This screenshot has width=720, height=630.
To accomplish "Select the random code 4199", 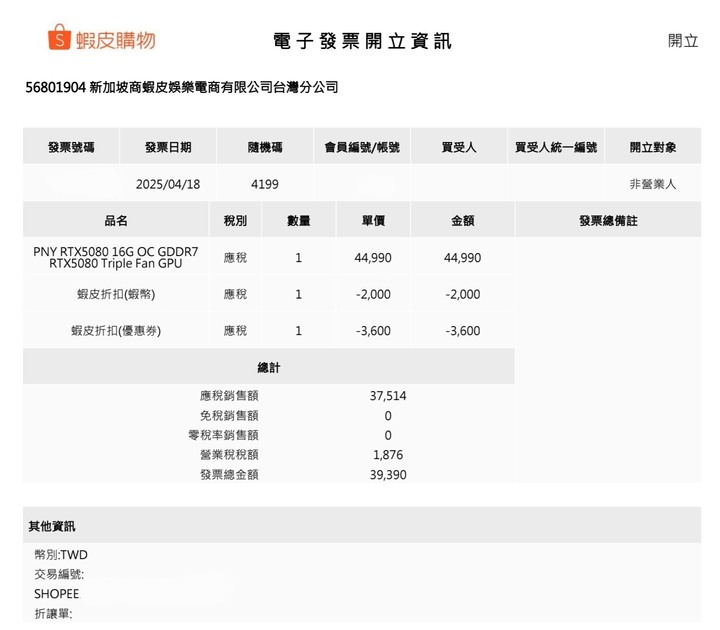I will coord(265,185).
